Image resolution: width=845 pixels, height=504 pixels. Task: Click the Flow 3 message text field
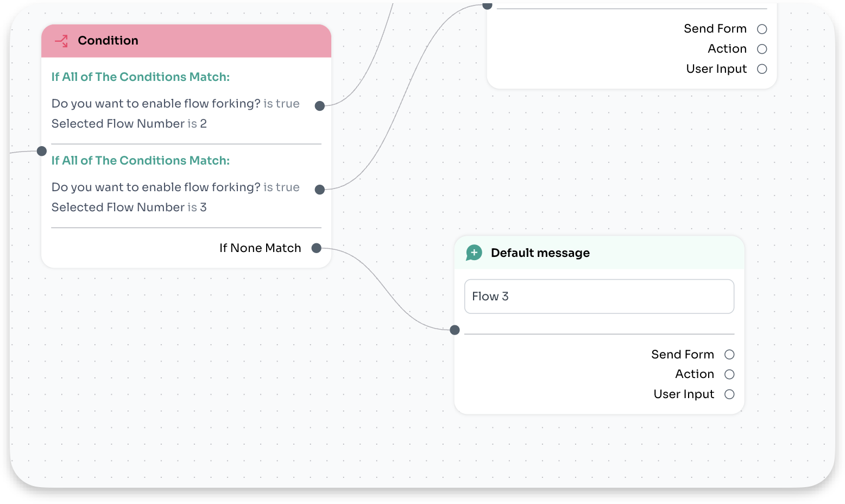(x=600, y=297)
